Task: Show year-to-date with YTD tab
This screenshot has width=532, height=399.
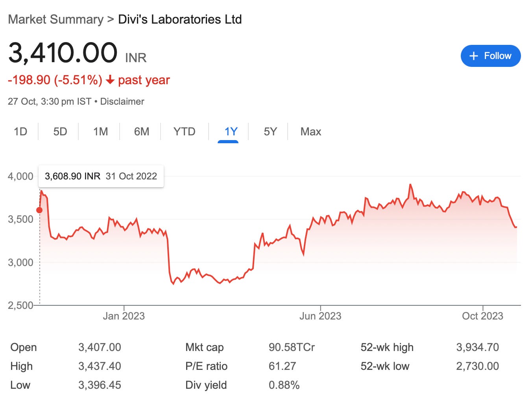Action: (x=184, y=131)
